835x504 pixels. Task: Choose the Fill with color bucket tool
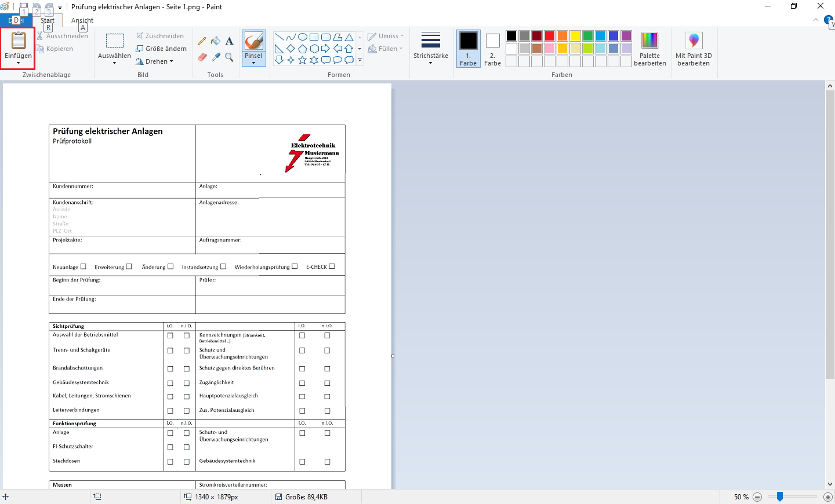[216, 41]
